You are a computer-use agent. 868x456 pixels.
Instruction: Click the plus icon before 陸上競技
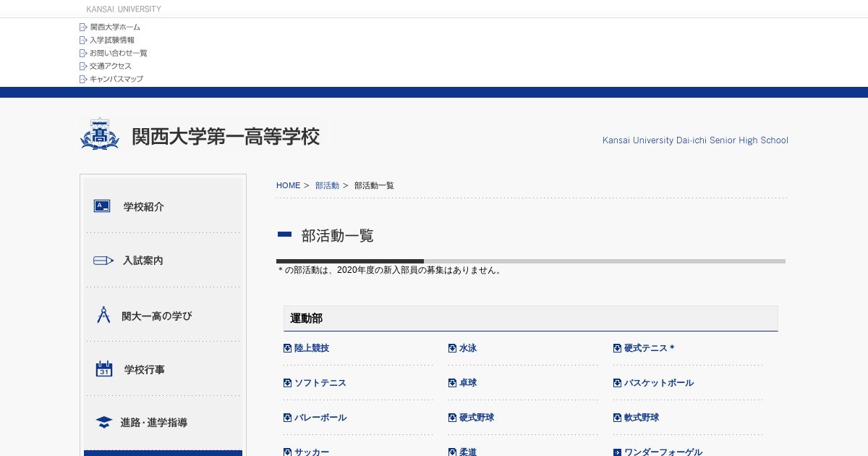(287, 348)
